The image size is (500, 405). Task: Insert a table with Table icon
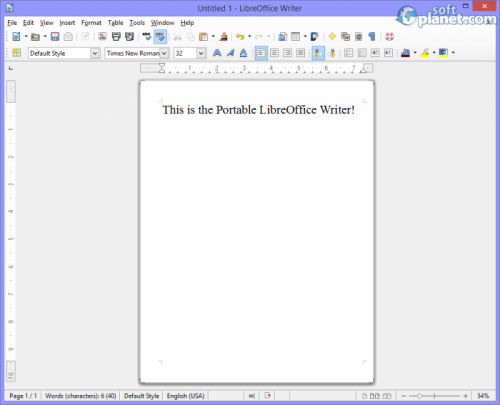coord(295,36)
